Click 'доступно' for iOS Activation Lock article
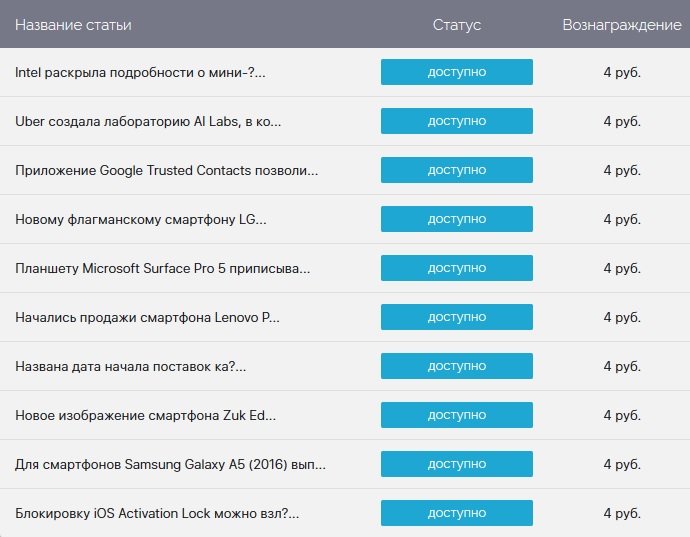 (x=457, y=513)
